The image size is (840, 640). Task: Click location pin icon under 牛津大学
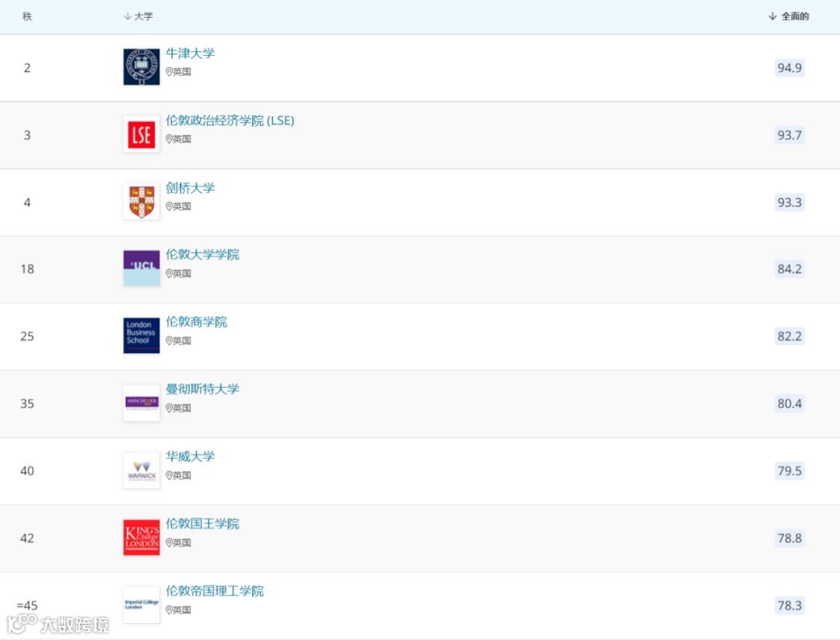[169, 72]
